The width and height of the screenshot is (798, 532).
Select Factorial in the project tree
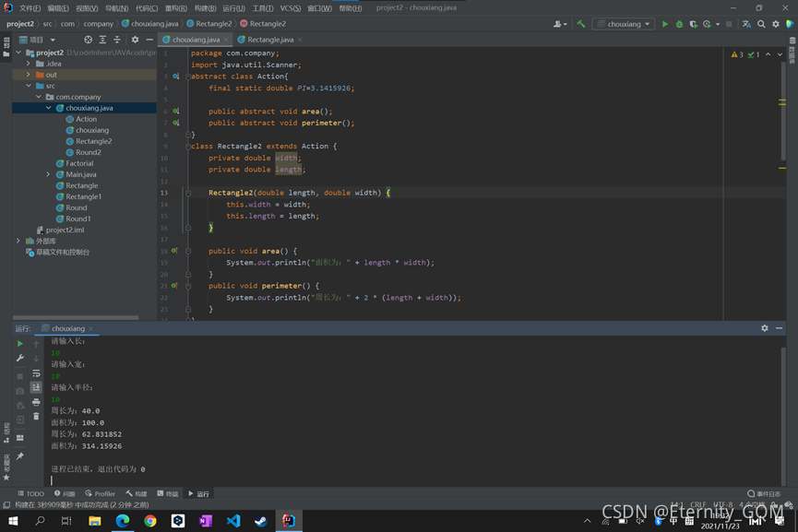[79, 163]
